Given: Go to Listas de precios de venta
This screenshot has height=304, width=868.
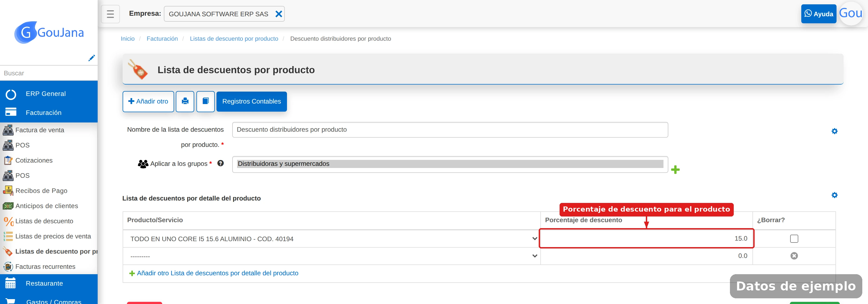Looking at the screenshot, I should pos(53,236).
